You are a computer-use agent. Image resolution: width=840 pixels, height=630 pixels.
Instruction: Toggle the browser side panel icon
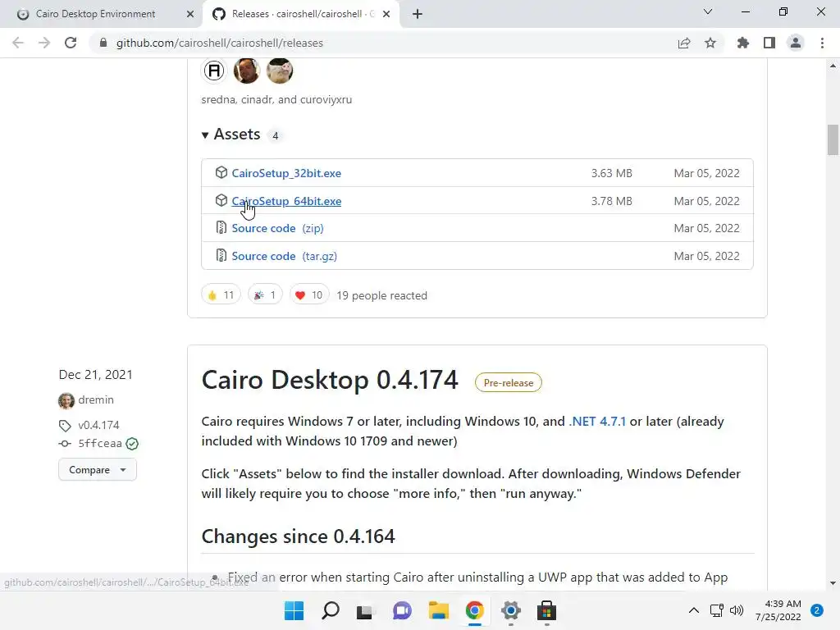(x=769, y=43)
